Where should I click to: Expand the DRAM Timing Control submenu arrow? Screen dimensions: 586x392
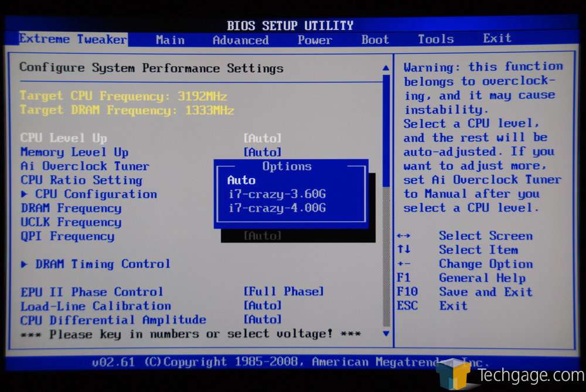point(24,264)
